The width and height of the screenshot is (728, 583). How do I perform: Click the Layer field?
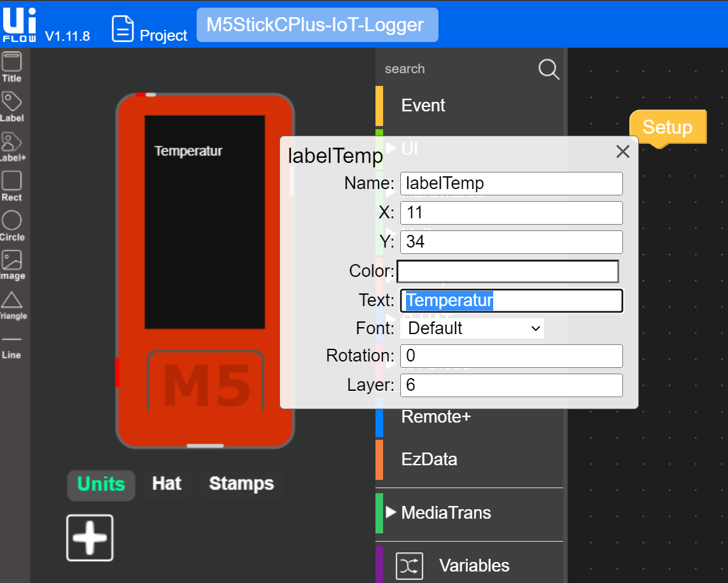(x=511, y=385)
